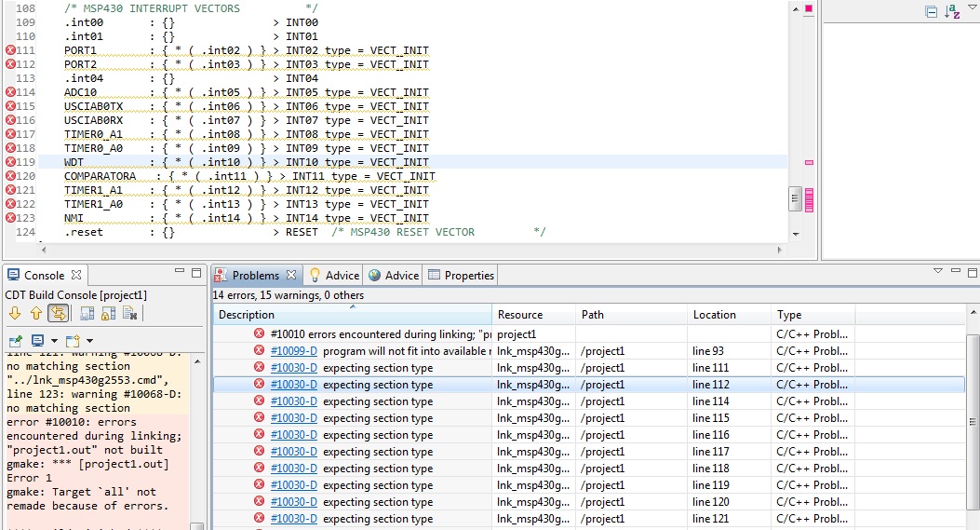Open #10030-D link on selected line 112 row
980x530 pixels.
point(294,385)
